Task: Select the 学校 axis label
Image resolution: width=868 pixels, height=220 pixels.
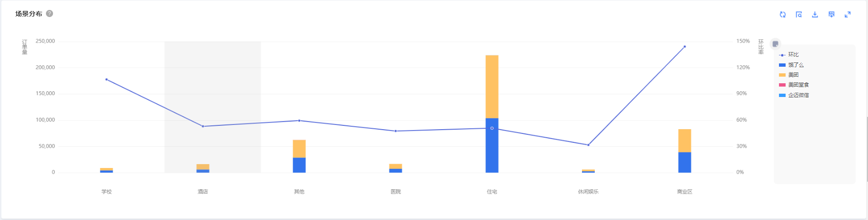Action: (x=107, y=192)
